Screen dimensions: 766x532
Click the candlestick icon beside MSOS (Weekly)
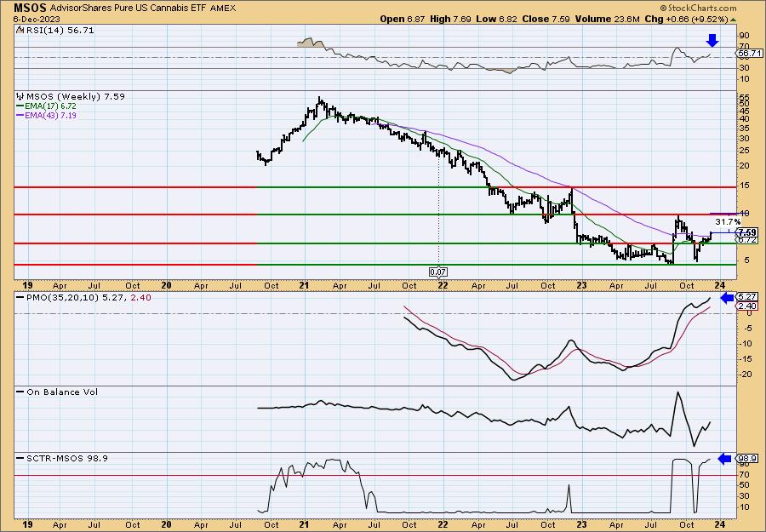pos(20,96)
